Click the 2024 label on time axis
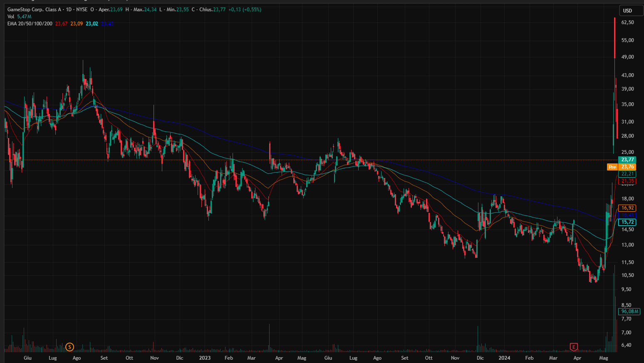 [x=504, y=358]
